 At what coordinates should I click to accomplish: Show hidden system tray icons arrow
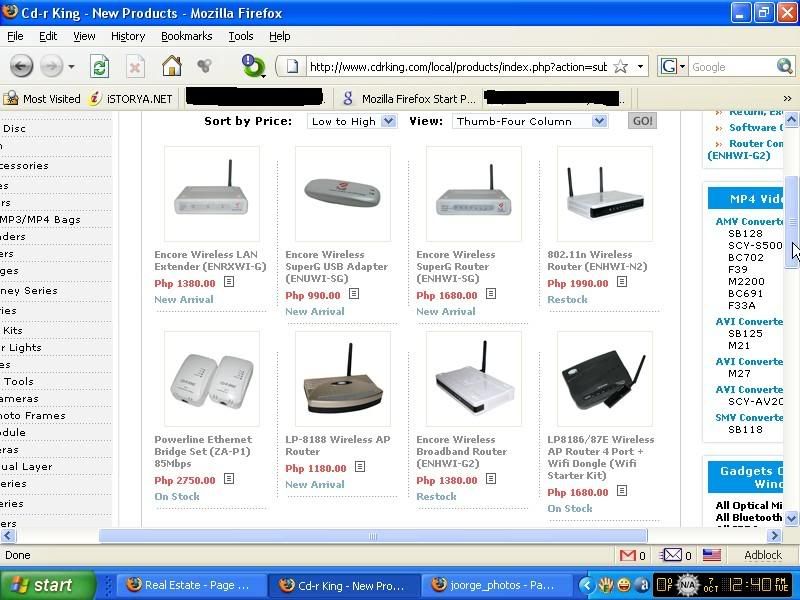click(x=586, y=585)
